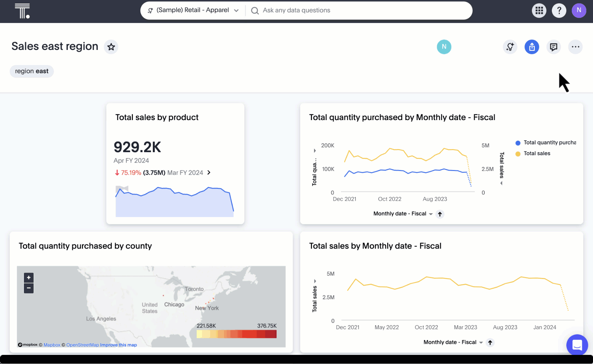Click the AI sparkle insights icon

510,47
